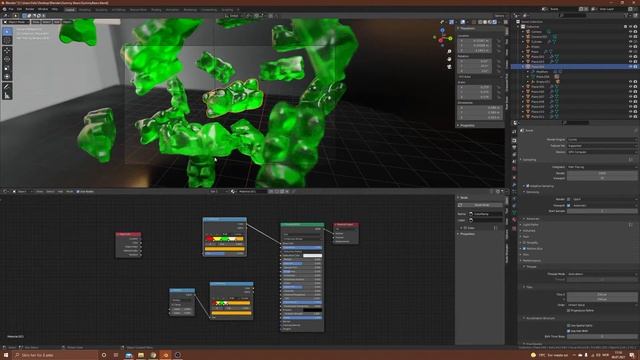Open the File menu
The height and width of the screenshot is (360, 640).
point(11,9)
